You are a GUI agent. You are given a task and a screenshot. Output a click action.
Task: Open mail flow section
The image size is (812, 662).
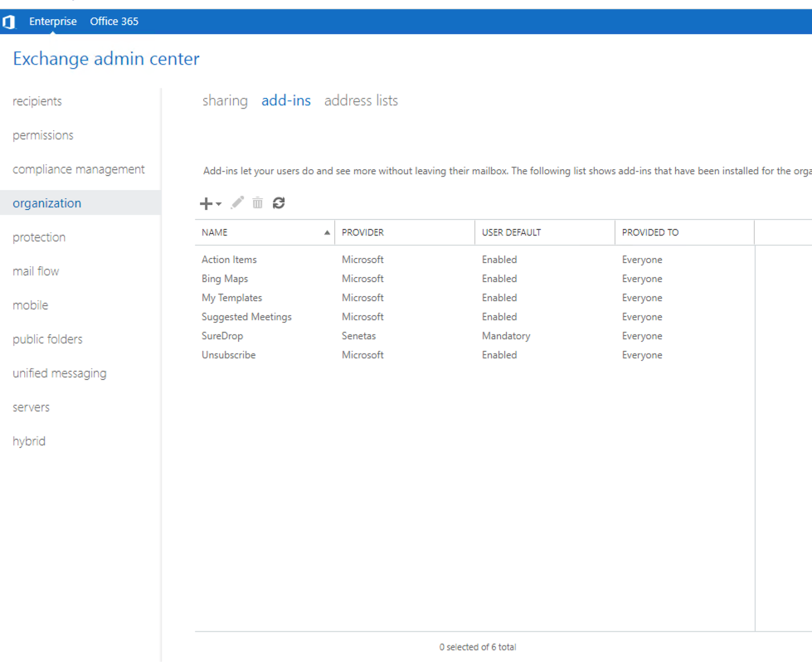click(36, 271)
